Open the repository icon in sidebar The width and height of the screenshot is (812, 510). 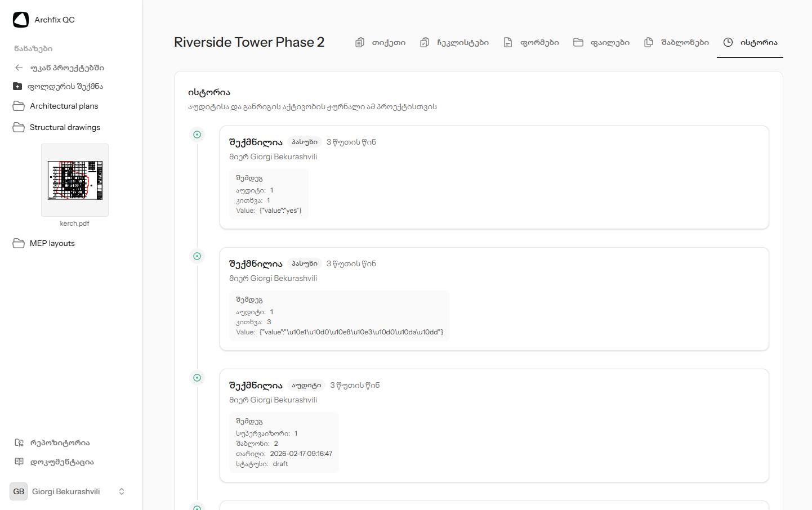pyautogui.click(x=19, y=442)
